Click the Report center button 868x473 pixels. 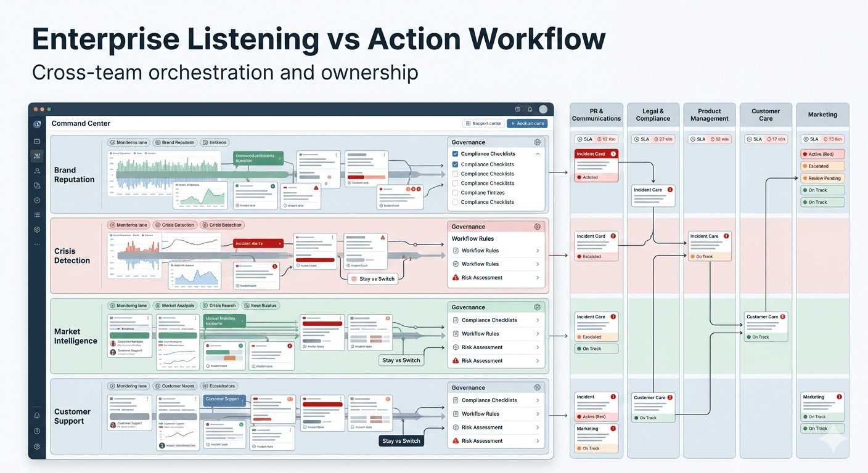tap(483, 123)
